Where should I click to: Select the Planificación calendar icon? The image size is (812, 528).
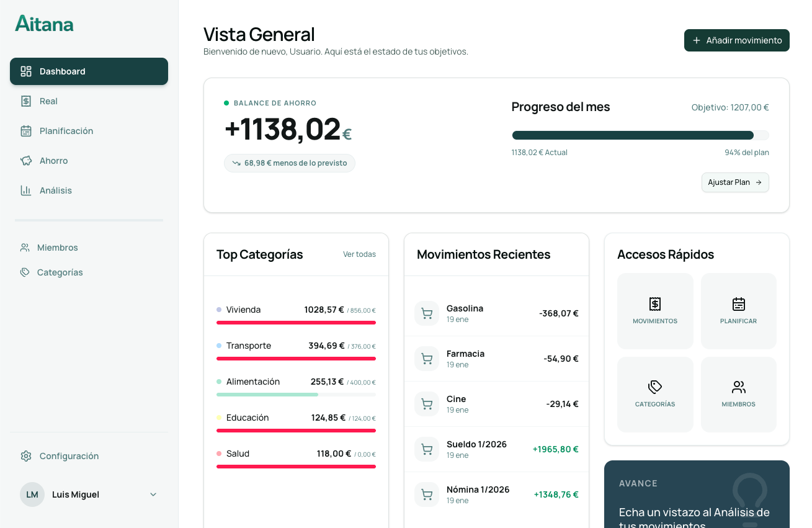(x=26, y=131)
